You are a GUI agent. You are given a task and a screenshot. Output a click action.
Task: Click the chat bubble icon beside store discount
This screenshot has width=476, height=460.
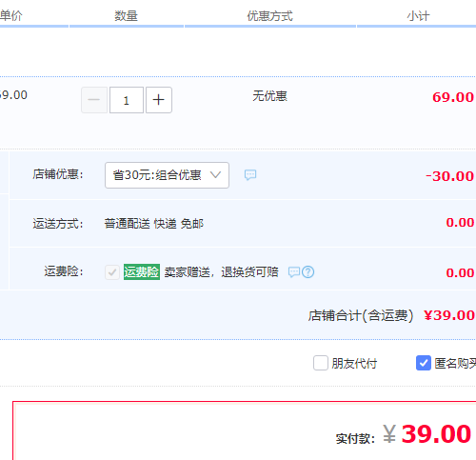pos(250,175)
